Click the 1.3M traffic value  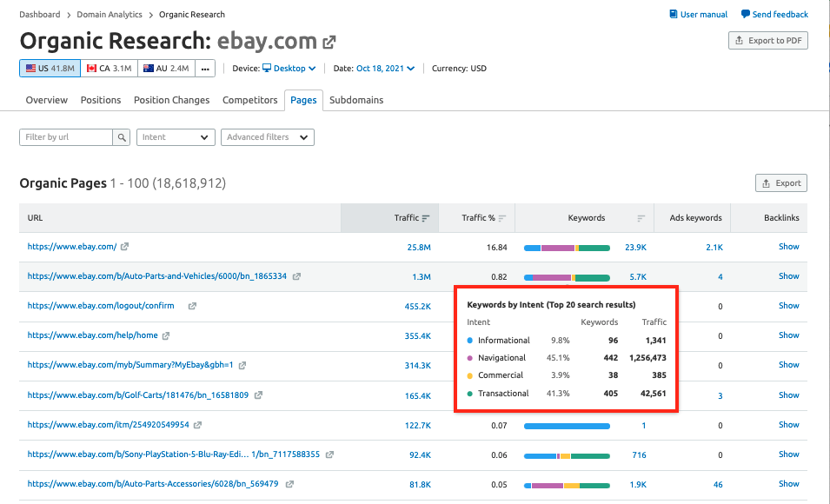(422, 277)
